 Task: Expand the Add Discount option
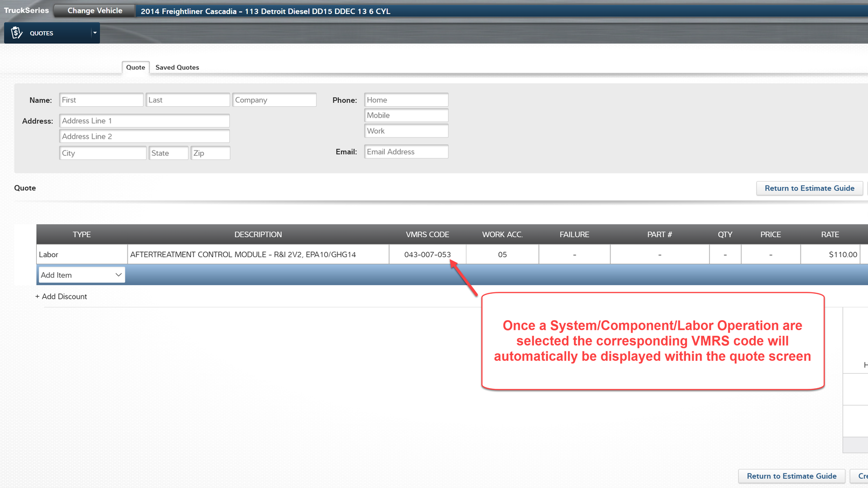point(61,296)
